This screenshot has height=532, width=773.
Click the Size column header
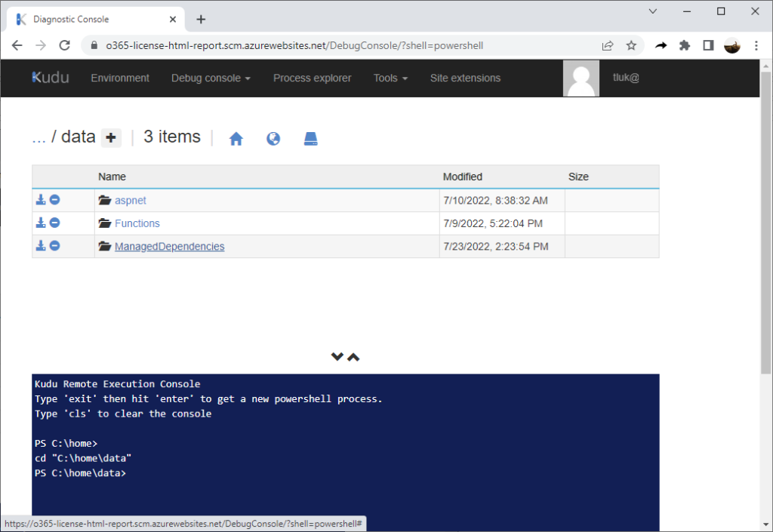578,177
